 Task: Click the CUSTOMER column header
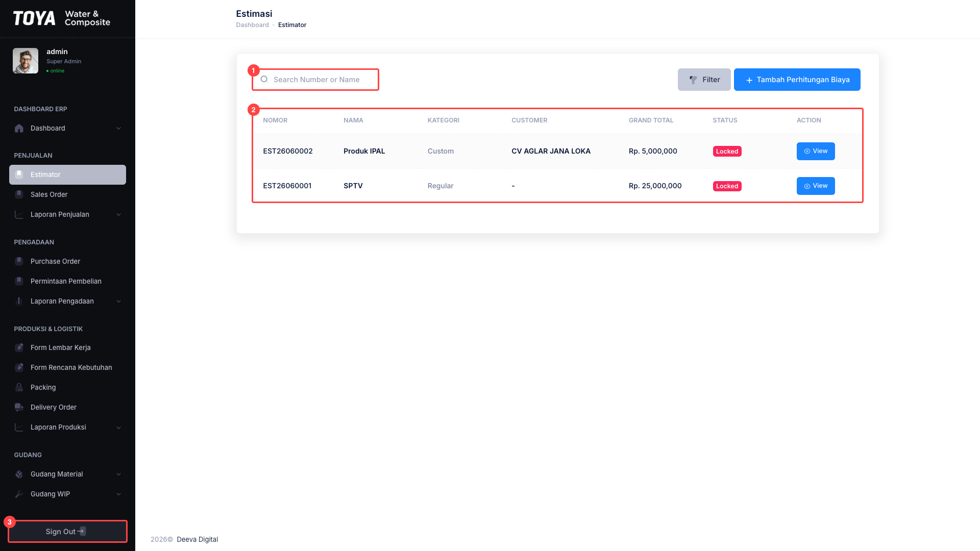point(529,120)
